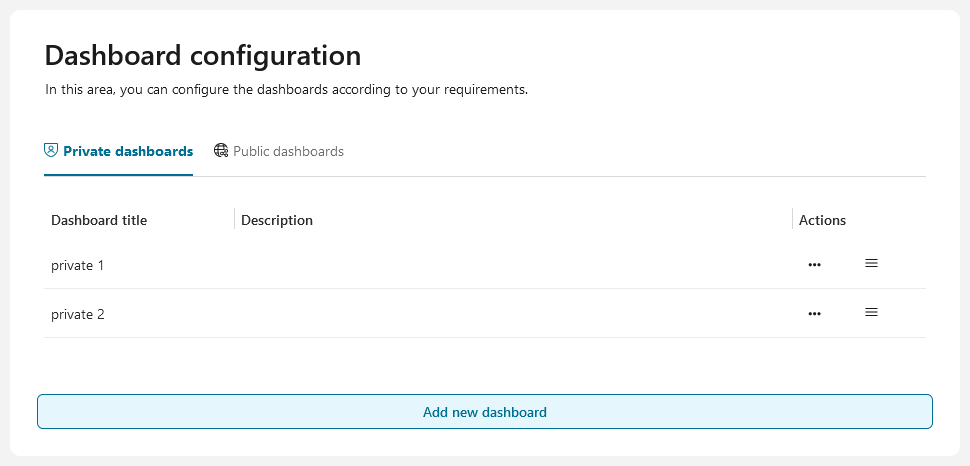
Task: Click the introductory text below the heading
Action: tap(286, 90)
